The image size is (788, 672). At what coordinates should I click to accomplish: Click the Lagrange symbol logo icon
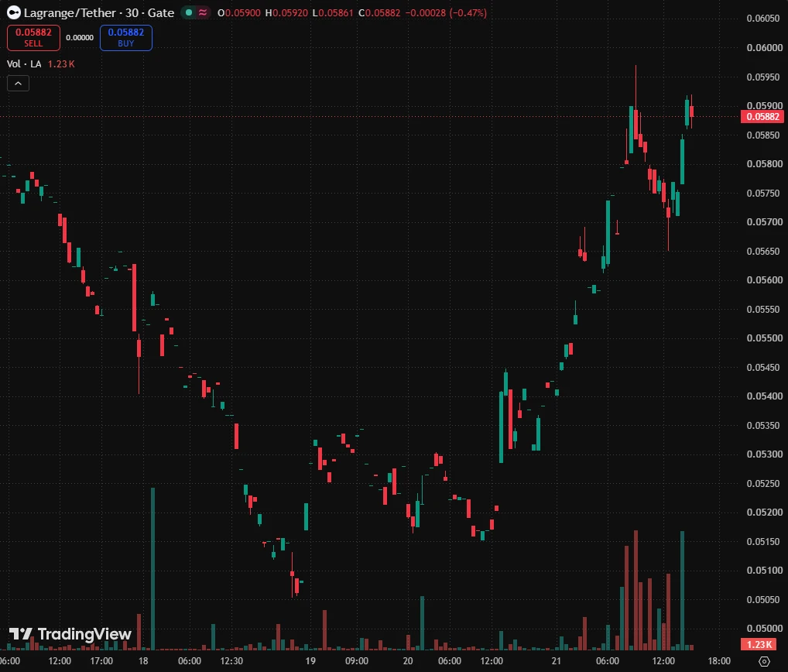coord(14,12)
